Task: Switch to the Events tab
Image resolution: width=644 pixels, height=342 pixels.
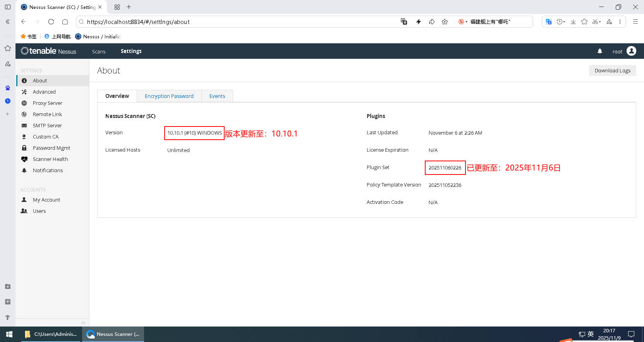Action: [217, 96]
